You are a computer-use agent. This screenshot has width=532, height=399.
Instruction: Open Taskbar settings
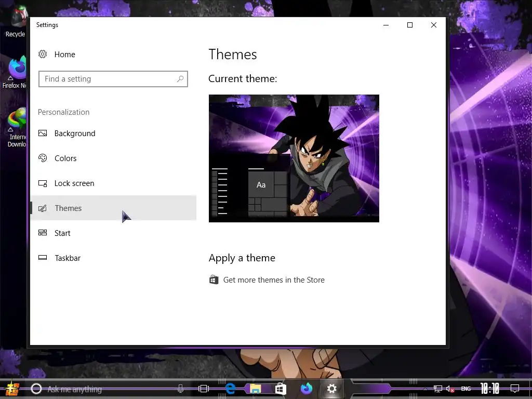113,258
